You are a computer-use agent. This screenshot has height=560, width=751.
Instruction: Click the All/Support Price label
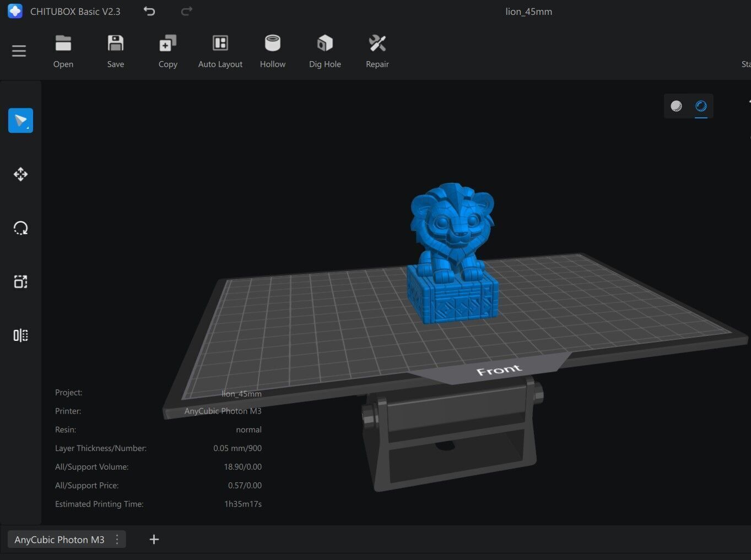[x=87, y=486]
